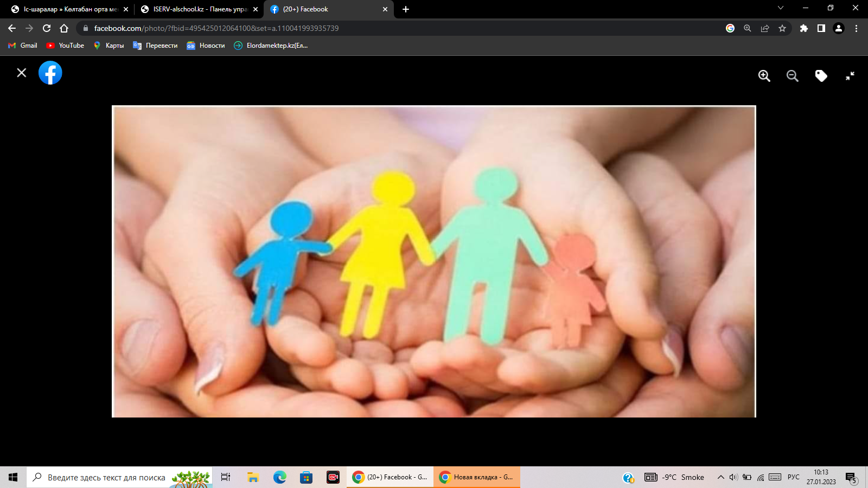The image size is (868, 488).
Task: Open the YouTube bookmark
Action: tap(66, 46)
